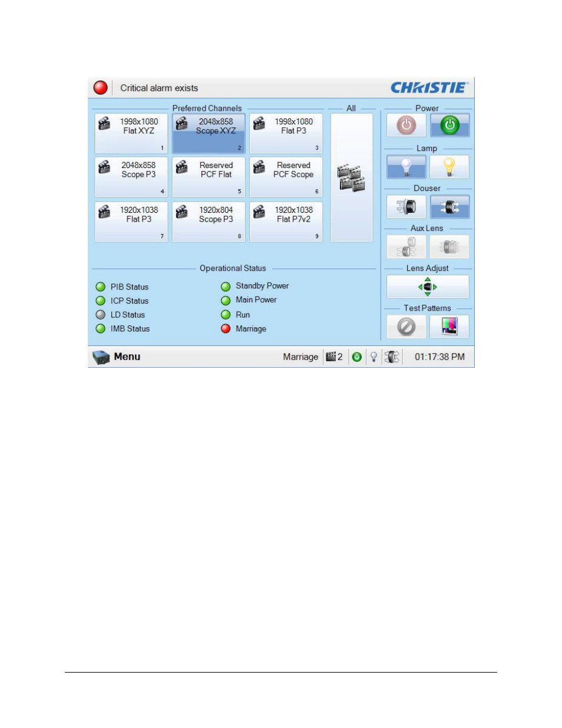Select channel 2048x858 Scope XYZ
This screenshot has width=562, height=728.
(x=209, y=134)
